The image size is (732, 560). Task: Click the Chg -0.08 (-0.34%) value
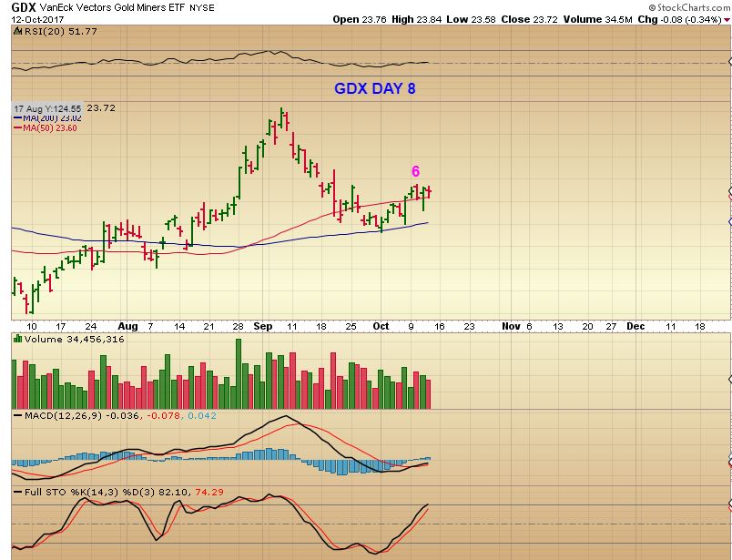(679, 20)
